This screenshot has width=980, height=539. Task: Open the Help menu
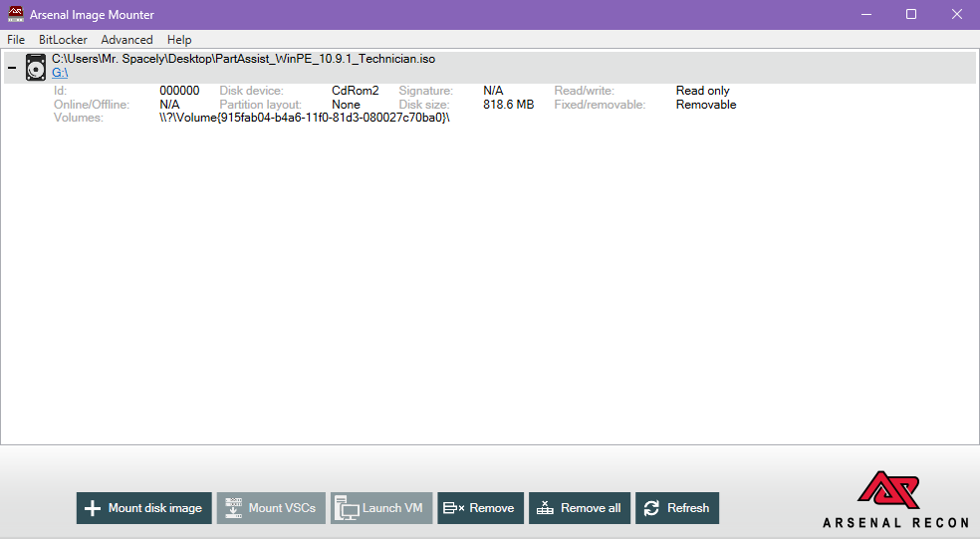point(179,40)
